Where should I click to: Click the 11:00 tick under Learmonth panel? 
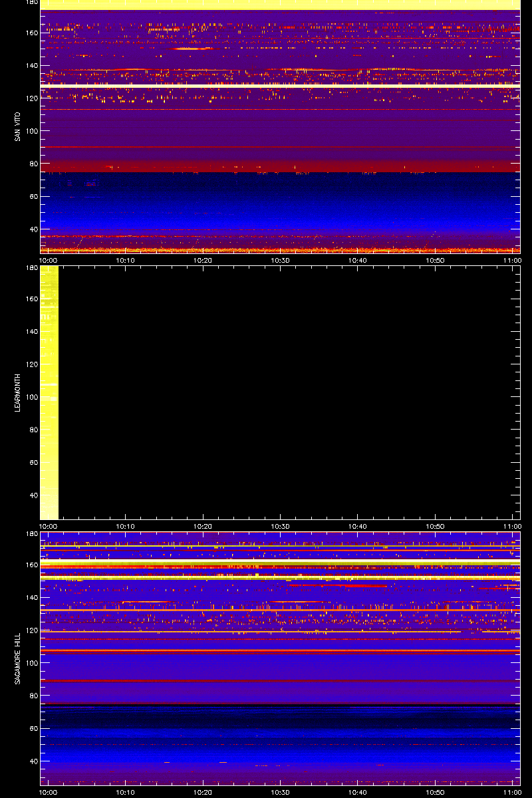(x=512, y=526)
